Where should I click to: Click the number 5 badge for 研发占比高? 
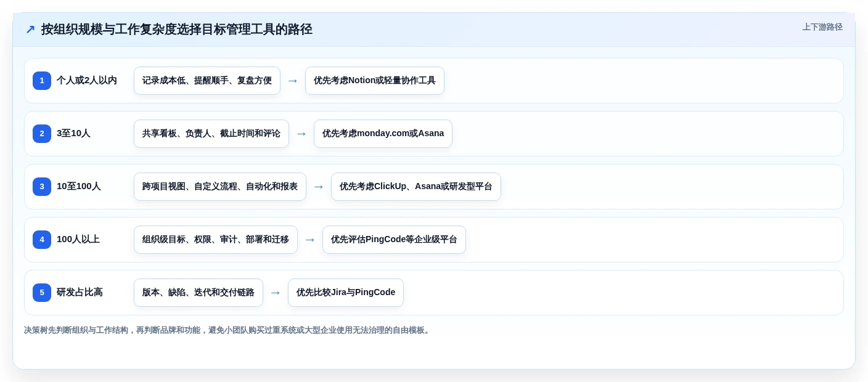point(42,293)
